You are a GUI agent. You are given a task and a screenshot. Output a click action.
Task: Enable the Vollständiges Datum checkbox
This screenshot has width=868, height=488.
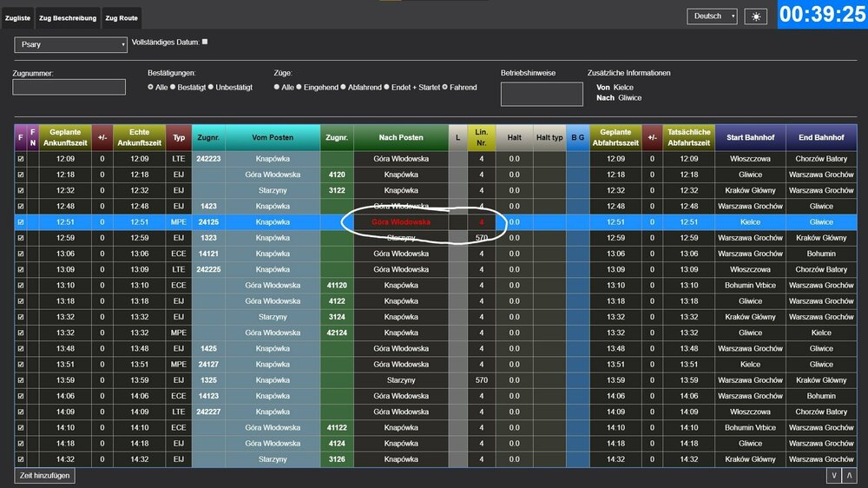click(x=205, y=42)
